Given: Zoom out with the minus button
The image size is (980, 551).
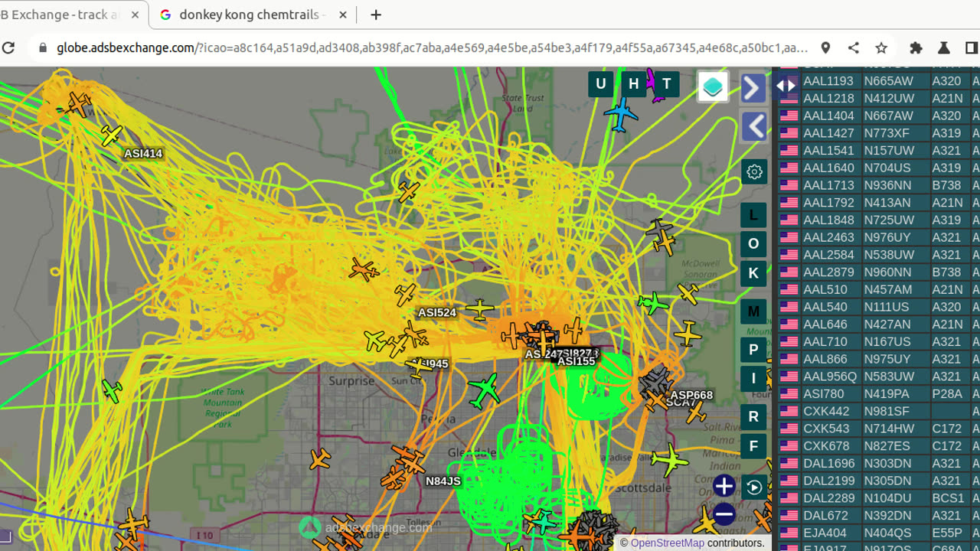Looking at the screenshot, I should pyautogui.click(x=724, y=514).
